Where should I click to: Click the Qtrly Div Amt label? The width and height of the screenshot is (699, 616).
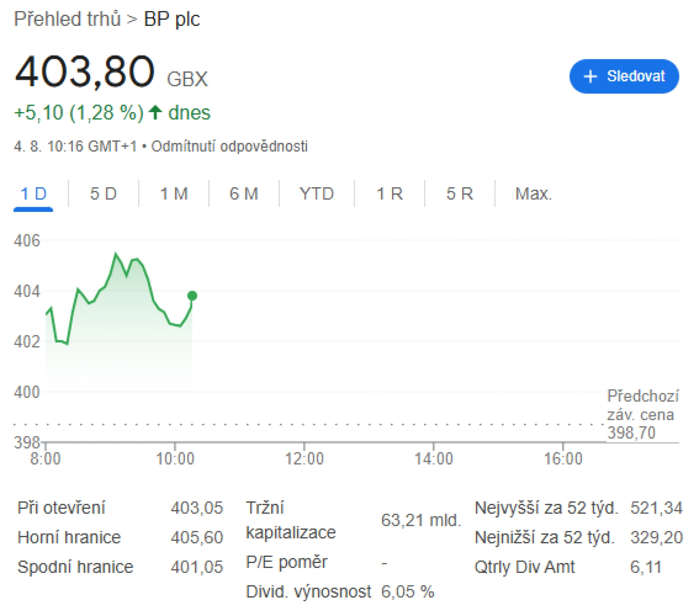pos(525,567)
